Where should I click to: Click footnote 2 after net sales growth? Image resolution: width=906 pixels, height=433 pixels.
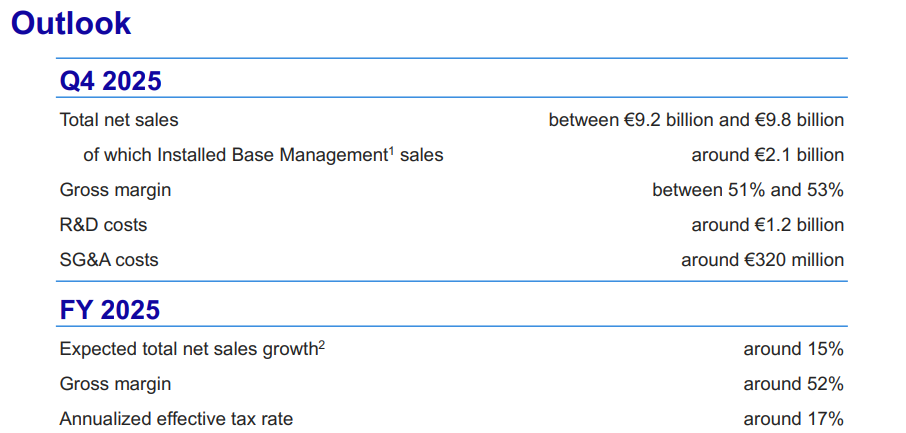(322, 345)
